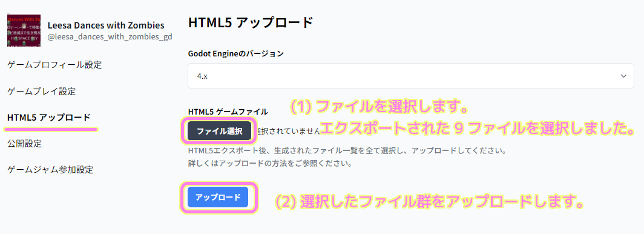644x234 pixels.
Task: Open the Leesa Dances with Zombies title
Action: click(106, 25)
